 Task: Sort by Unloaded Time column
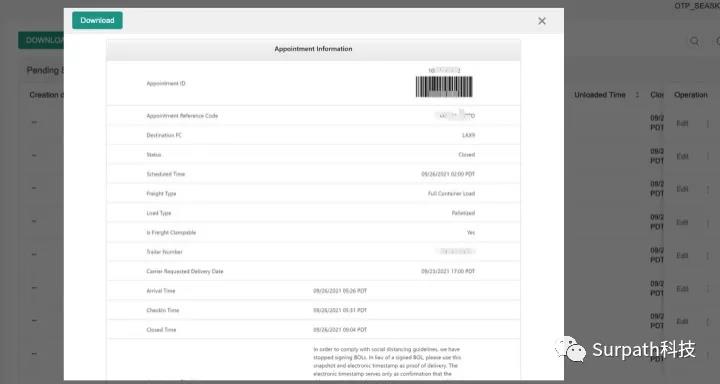click(x=637, y=95)
